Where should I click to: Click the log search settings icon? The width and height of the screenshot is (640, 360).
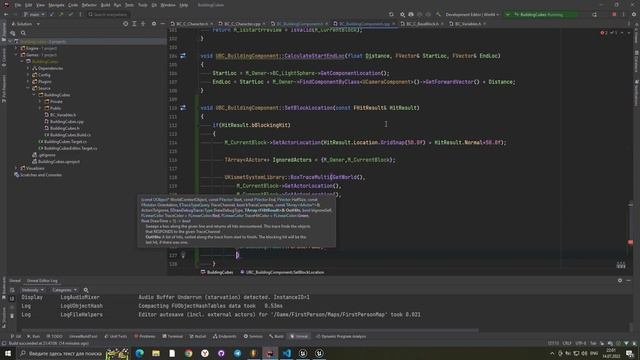click(86, 290)
